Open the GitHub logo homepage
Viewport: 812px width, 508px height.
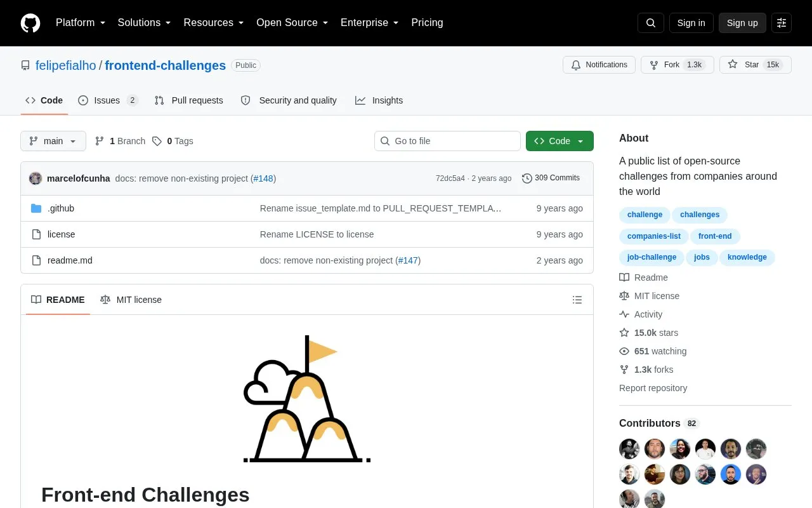tap(30, 23)
